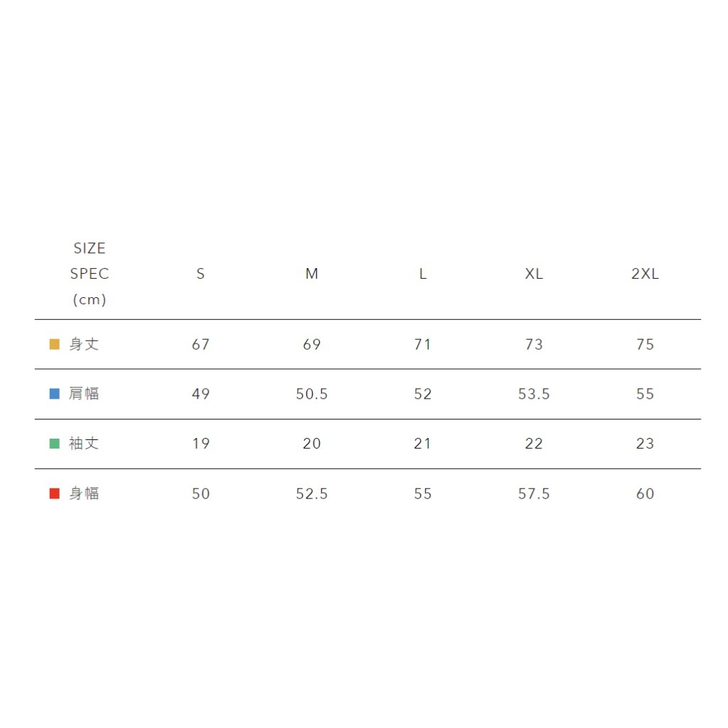Select the S size column header
Image resolution: width=728 pixels, height=728 pixels.
tap(200, 274)
